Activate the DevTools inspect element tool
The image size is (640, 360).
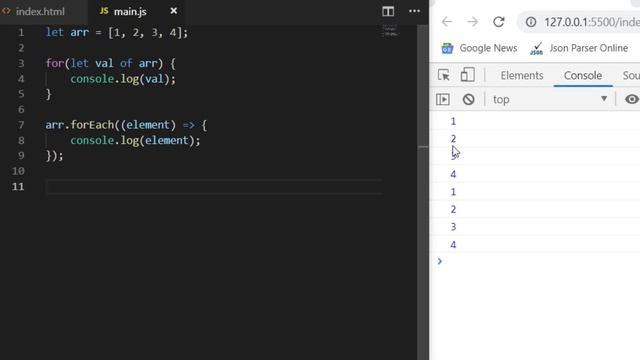click(x=444, y=75)
